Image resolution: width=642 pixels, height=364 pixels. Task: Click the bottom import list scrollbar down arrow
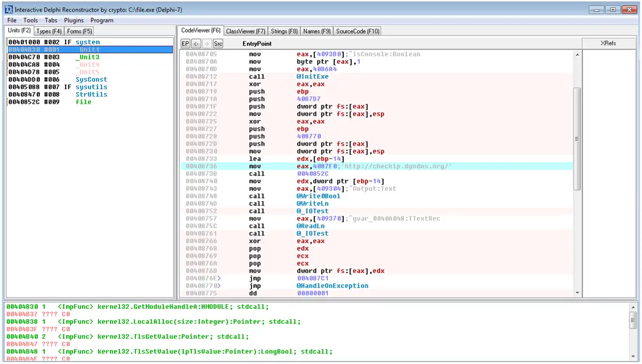[633, 356]
